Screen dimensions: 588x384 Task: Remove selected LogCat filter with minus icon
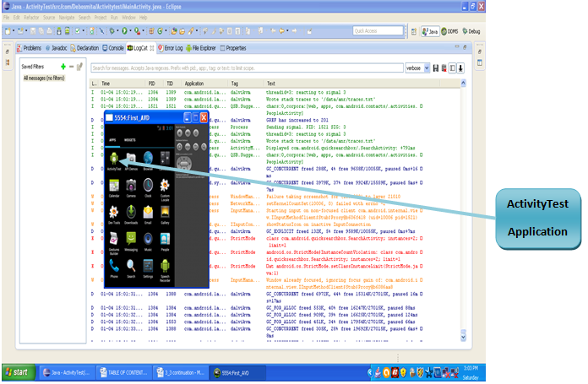tap(71, 67)
